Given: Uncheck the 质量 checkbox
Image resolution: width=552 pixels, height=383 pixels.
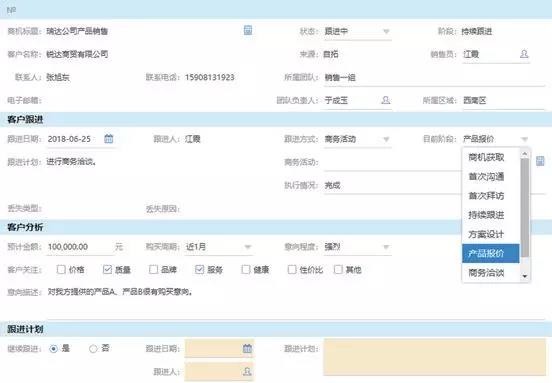Looking at the screenshot, I should (107, 269).
